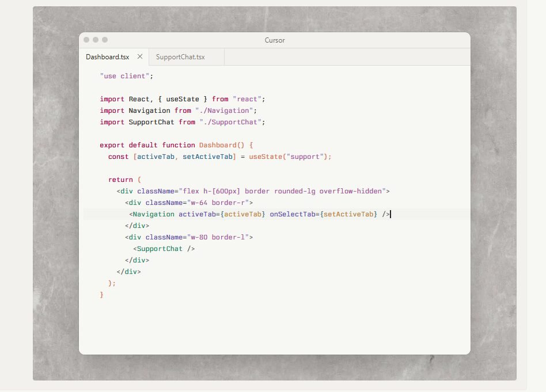Select the Dashboard.tsx tab label
Image resolution: width=546 pixels, height=392 pixels.
pos(108,57)
